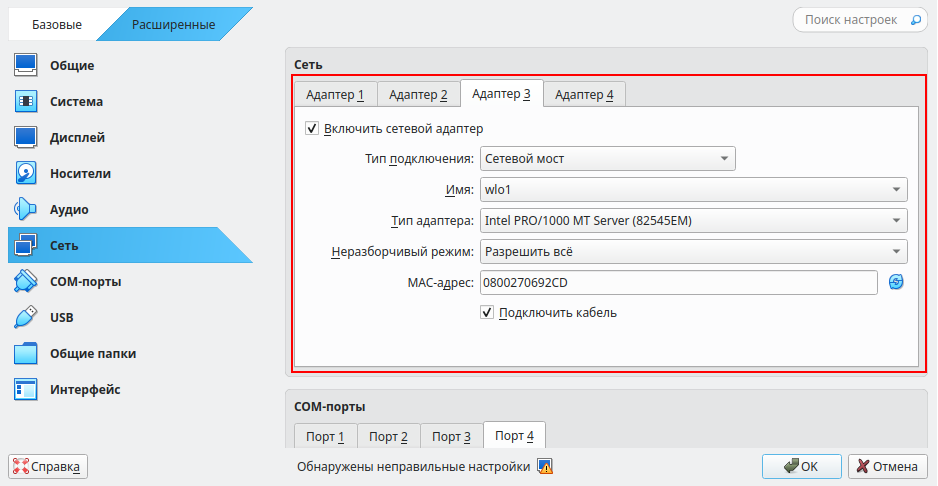The width and height of the screenshot is (938, 486).
Task: Open the Имя dropdown showing wlo1
Action: pos(693,190)
